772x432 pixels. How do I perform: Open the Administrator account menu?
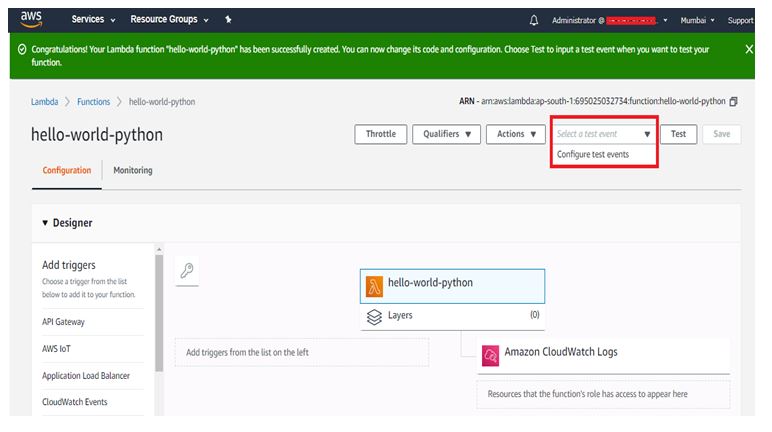[x=610, y=20]
